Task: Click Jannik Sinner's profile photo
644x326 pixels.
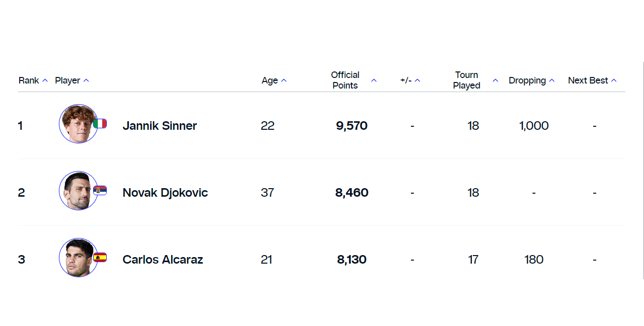Action: 78,124
